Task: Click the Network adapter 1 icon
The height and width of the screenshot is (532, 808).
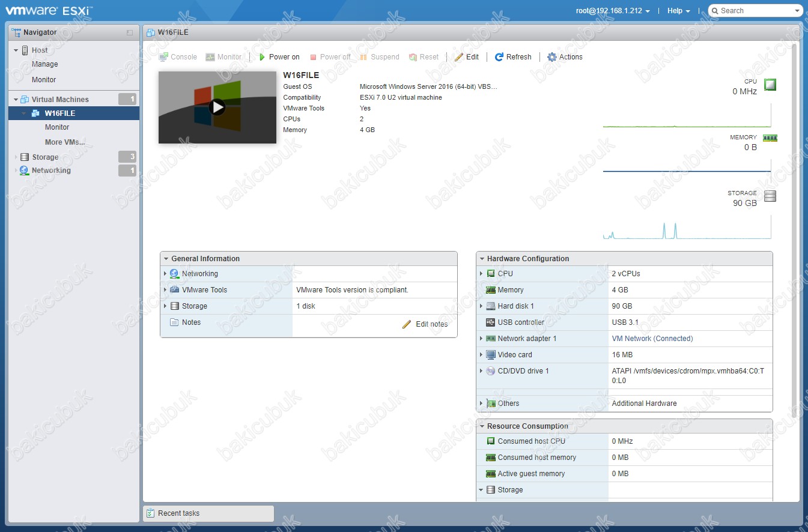Action: [491, 339]
